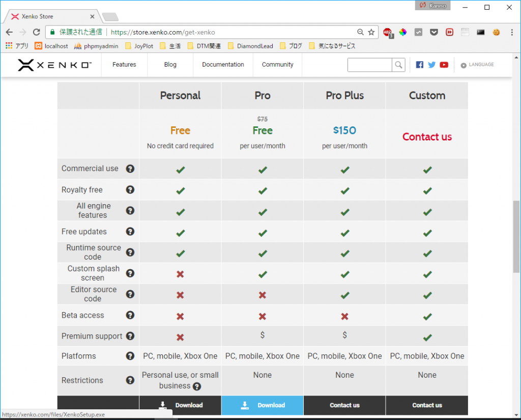Viewport: 521px width, 420px height.
Task: Download the Personal edition
Action: coord(180,405)
